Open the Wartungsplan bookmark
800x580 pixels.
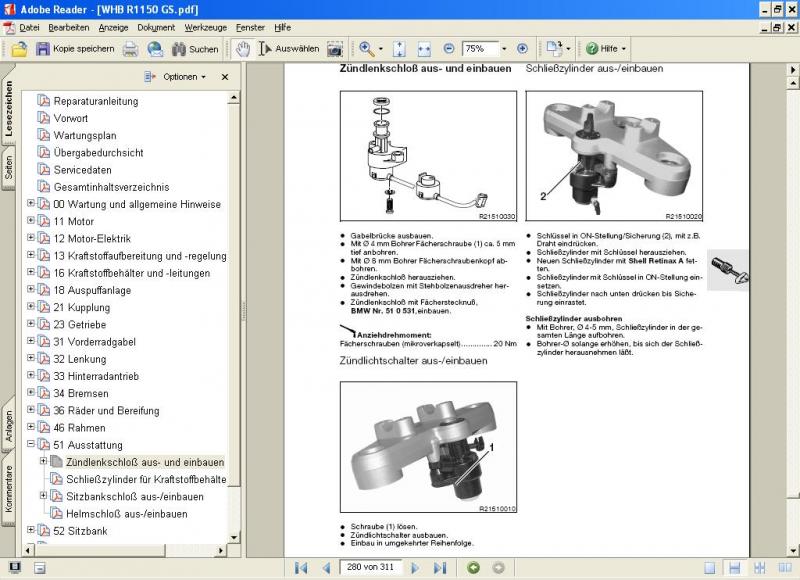pyautogui.click(x=85, y=136)
